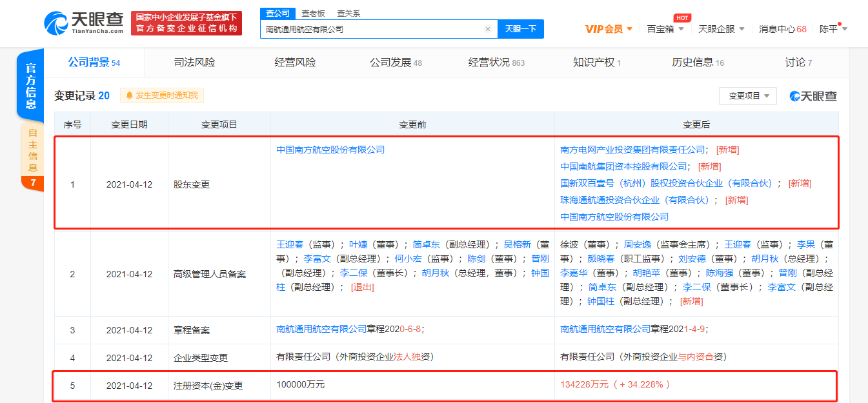Click the 变更日期 column header
The image size is (868, 403).
tap(129, 124)
